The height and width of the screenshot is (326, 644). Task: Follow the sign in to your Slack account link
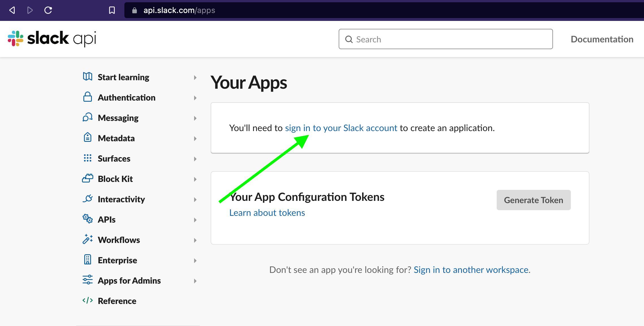pyautogui.click(x=341, y=128)
